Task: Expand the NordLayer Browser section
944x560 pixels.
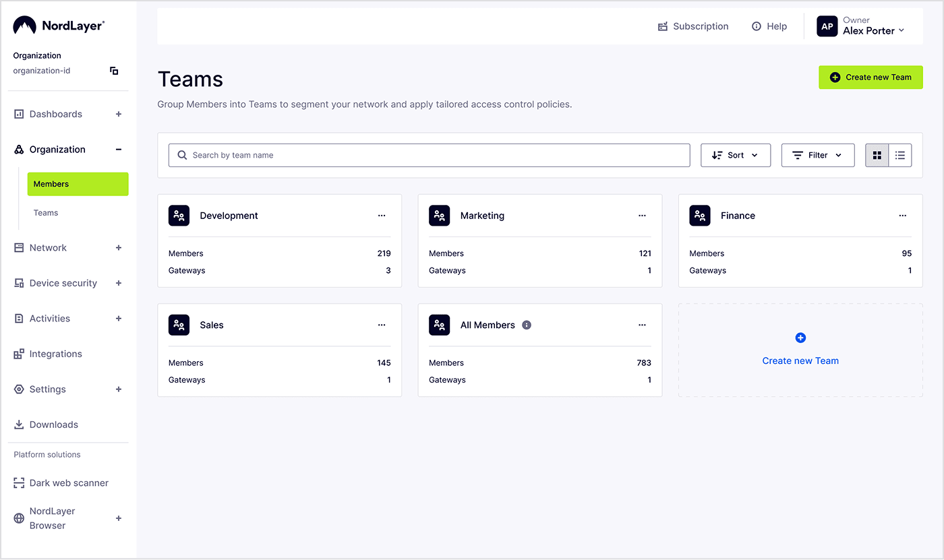Action: pos(119,518)
